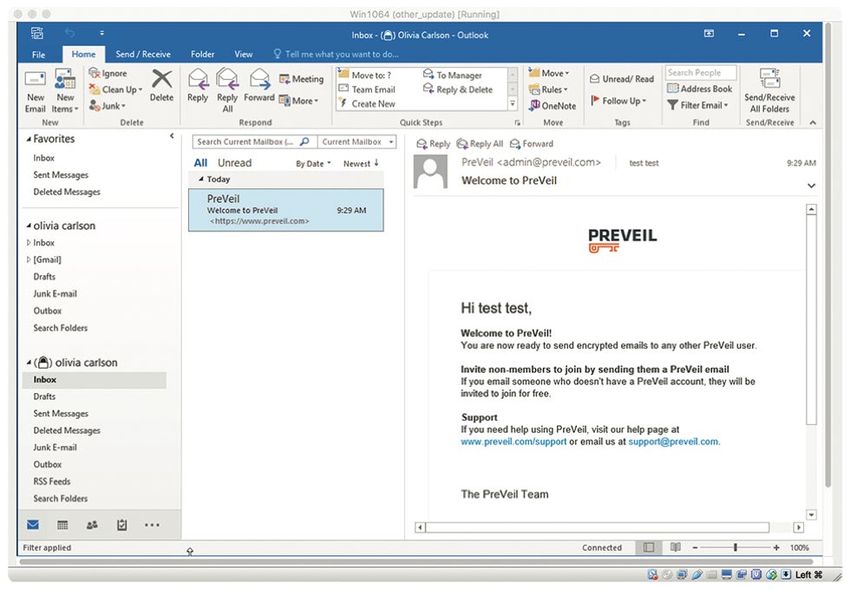The width and height of the screenshot is (850, 589).
Task: Expand the [Gmail] folder
Action: click(x=28, y=260)
